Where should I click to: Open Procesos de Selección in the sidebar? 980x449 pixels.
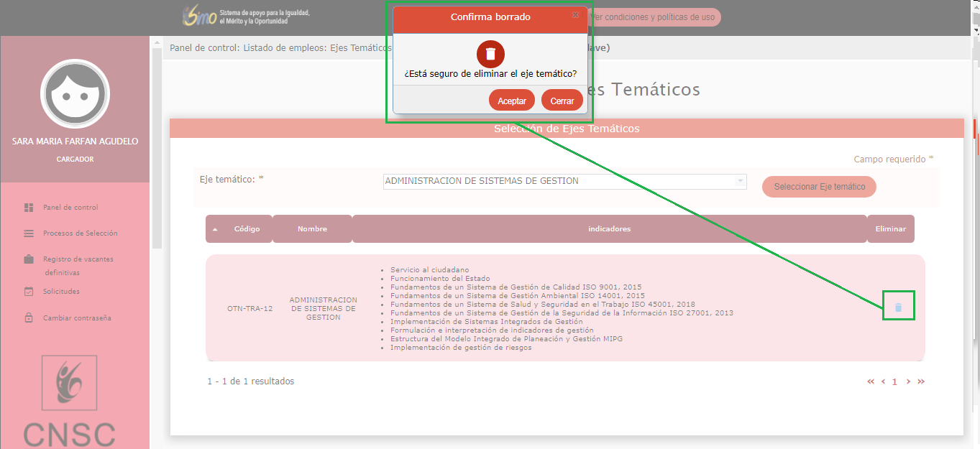pos(80,233)
